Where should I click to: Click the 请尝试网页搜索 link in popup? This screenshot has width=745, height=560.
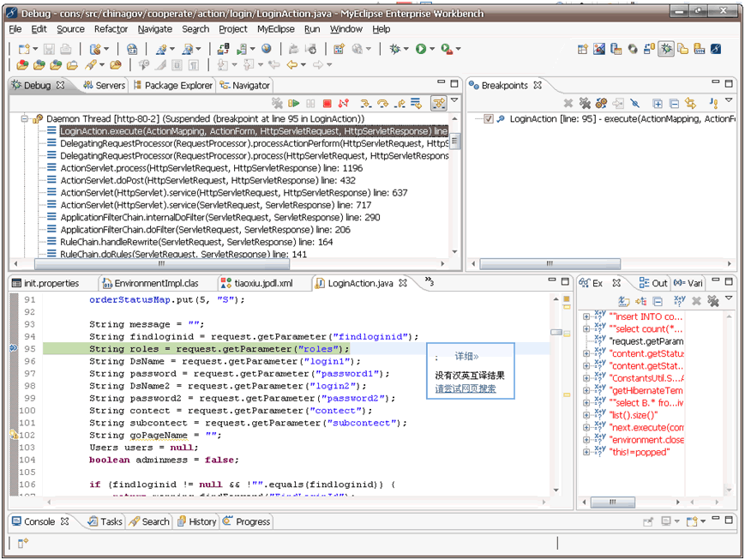(x=465, y=389)
